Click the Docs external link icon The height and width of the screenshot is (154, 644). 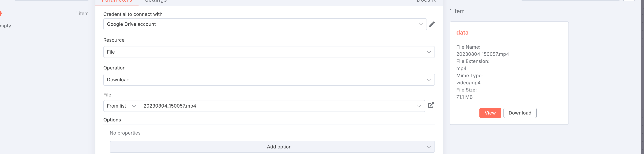pos(434,1)
